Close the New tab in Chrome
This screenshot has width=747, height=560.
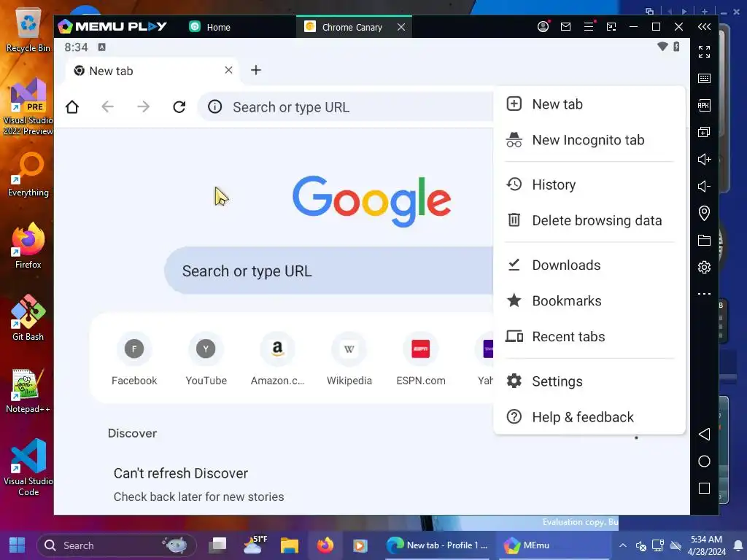pyautogui.click(x=228, y=71)
